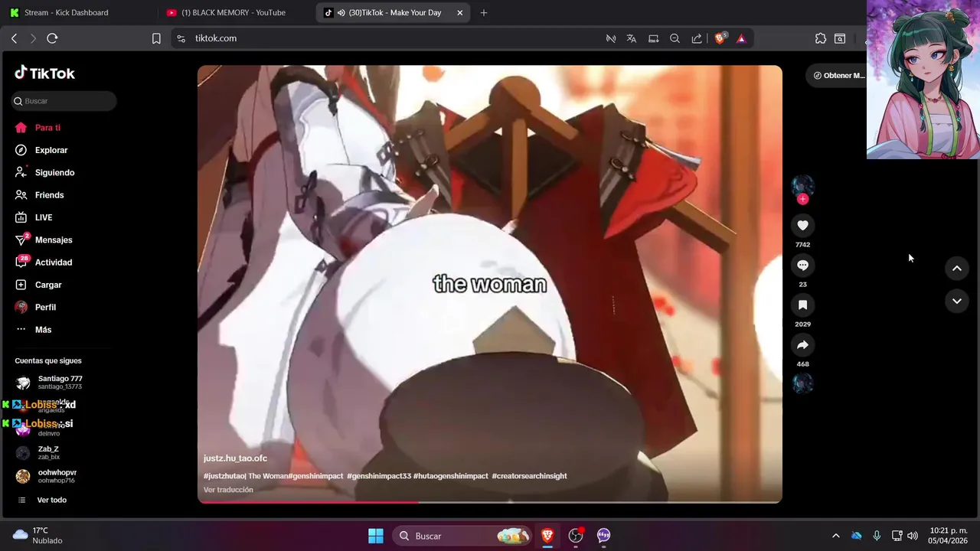This screenshot has width=980, height=551.
Task: Open the Brave Rewards triangle icon
Action: tap(741, 38)
